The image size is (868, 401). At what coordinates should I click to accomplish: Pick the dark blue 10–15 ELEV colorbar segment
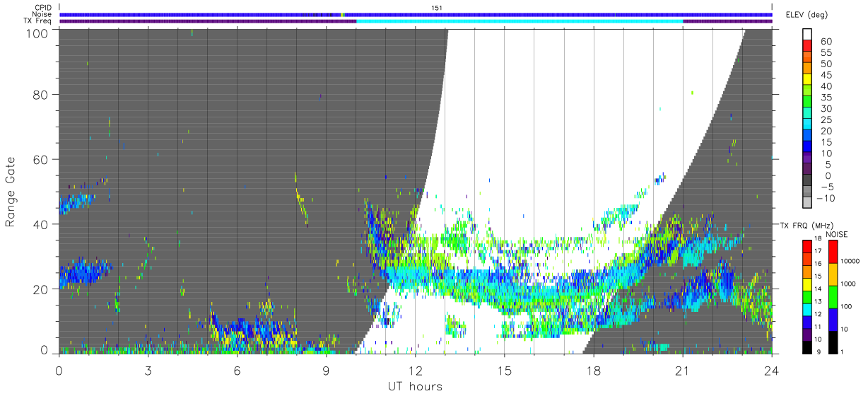pos(807,148)
